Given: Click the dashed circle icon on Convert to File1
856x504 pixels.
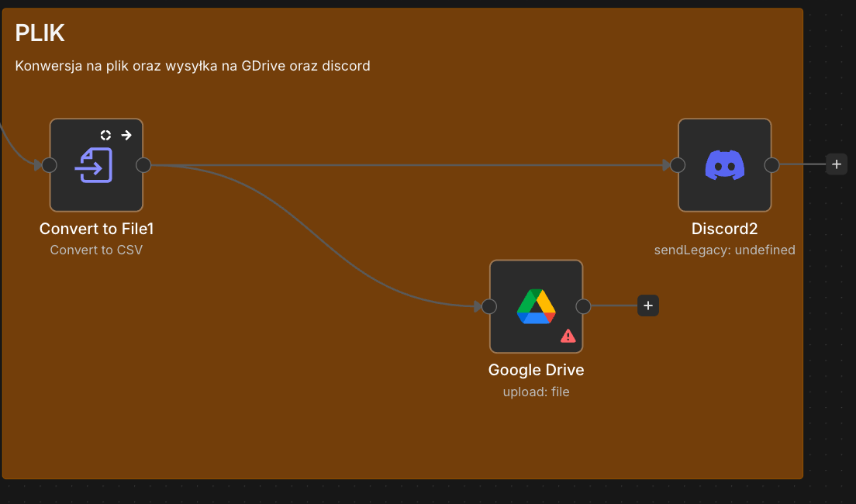Looking at the screenshot, I should (x=106, y=135).
